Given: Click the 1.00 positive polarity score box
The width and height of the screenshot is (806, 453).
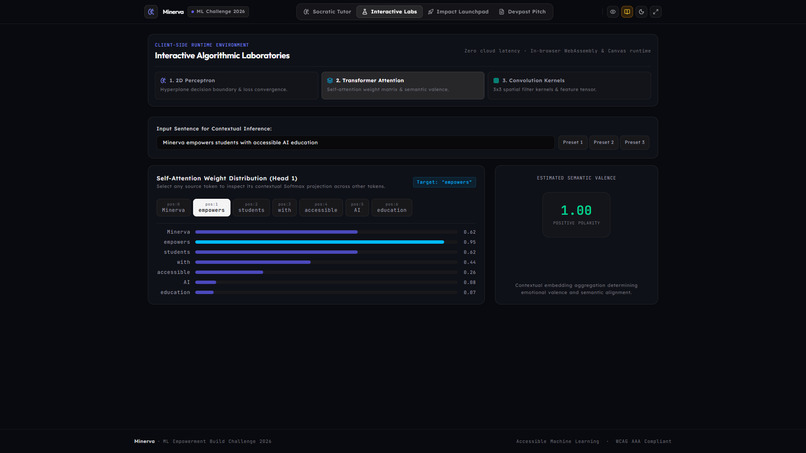Looking at the screenshot, I should (576, 215).
